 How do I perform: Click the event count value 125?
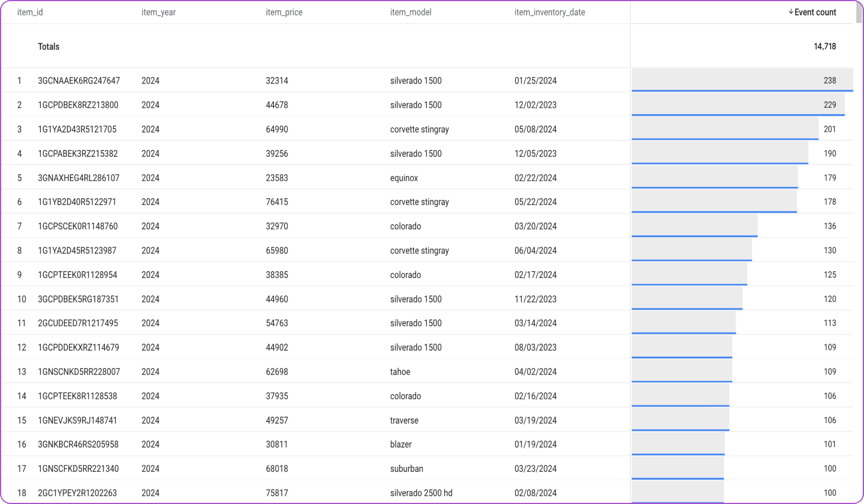click(x=830, y=275)
